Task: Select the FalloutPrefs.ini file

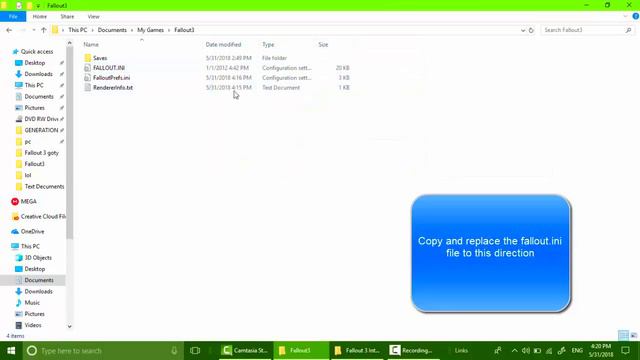Action: click(x=111, y=78)
